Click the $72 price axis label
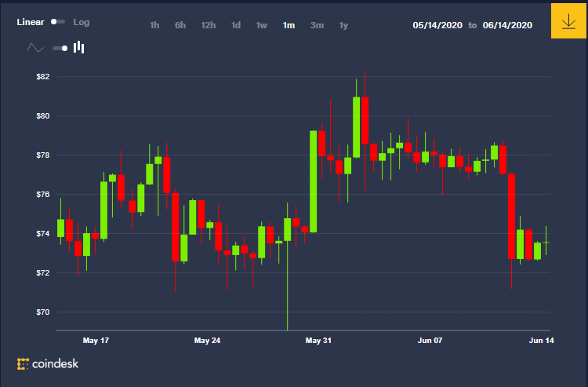This screenshot has height=387, width=588. (x=43, y=273)
